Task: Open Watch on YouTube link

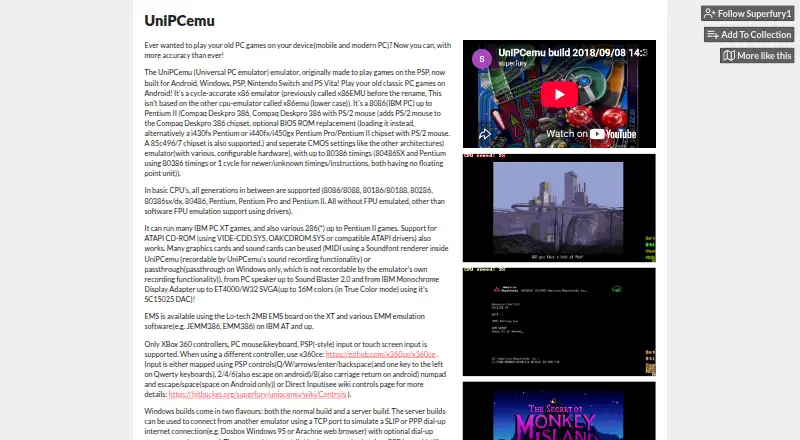Action: pos(591,134)
